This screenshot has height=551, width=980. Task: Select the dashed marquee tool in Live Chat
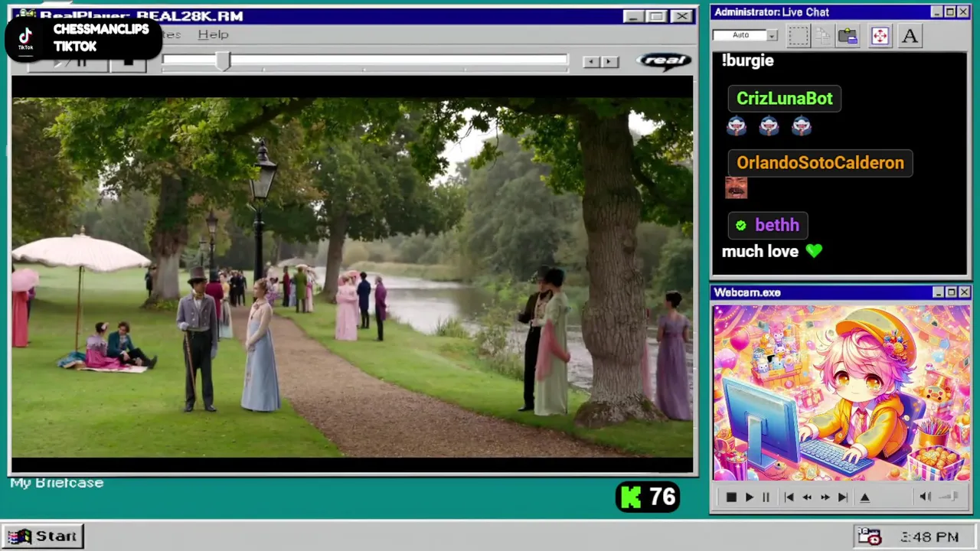click(x=799, y=36)
